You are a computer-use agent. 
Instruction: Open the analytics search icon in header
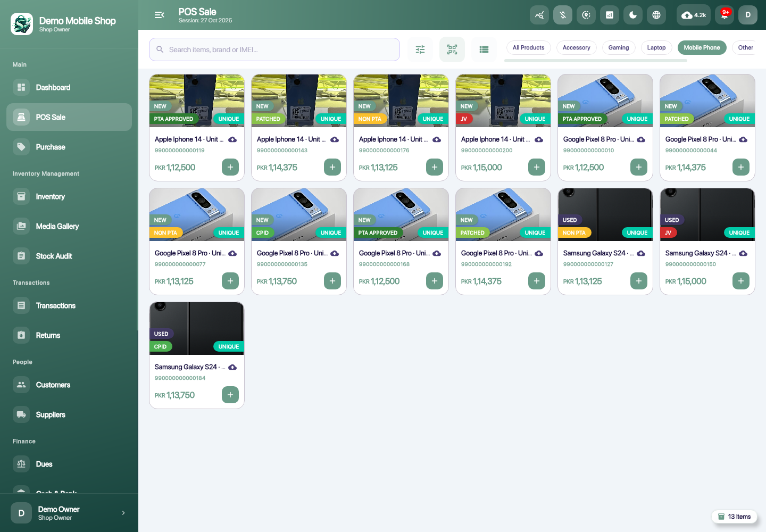[539, 15]
